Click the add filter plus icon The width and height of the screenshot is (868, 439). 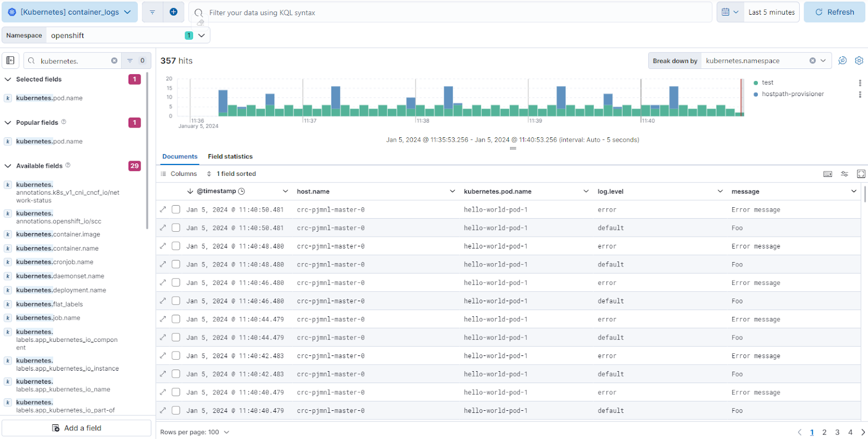coord(173,12)
